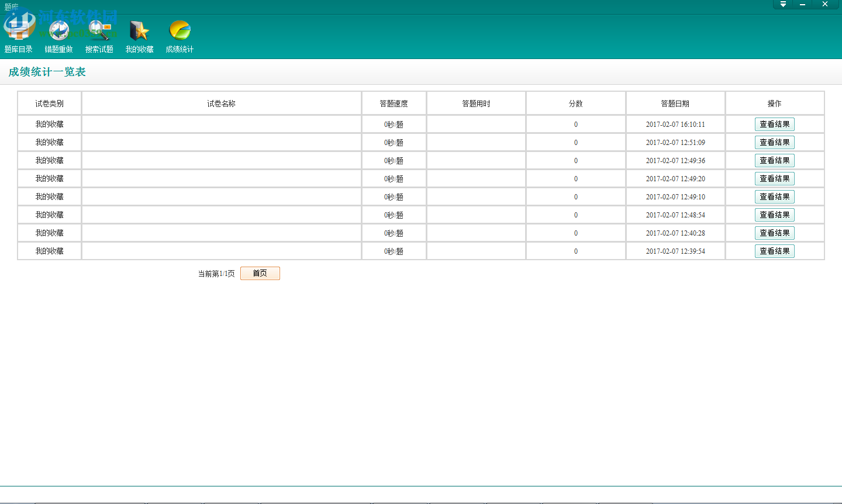Select the date cell 2017-02-07 12:39:54
842x504 pixels.
click(x=675, y=251)
